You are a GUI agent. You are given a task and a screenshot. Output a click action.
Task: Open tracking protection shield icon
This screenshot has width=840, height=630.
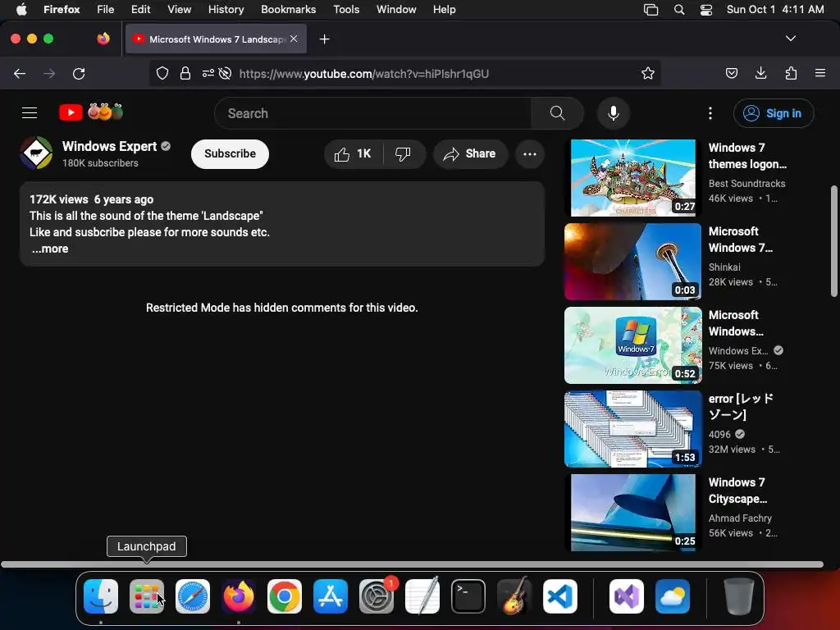click(162, 73)
